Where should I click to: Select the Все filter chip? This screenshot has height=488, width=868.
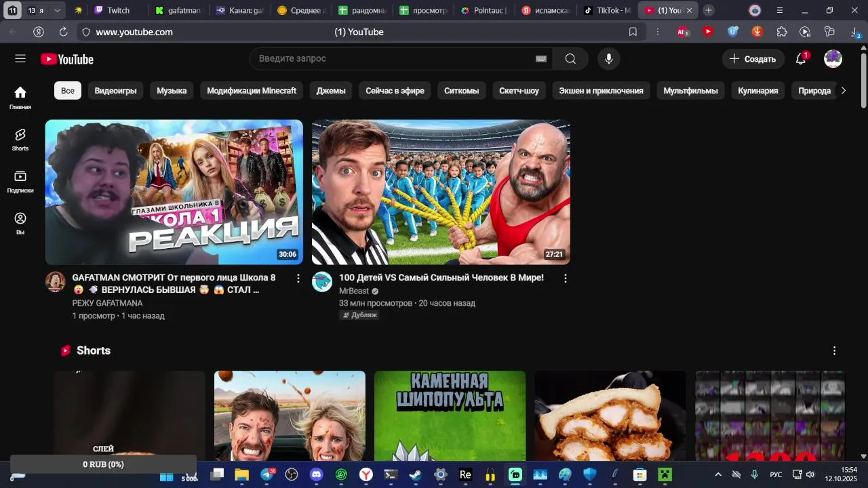pyautogui.click(x=68, y=91)
